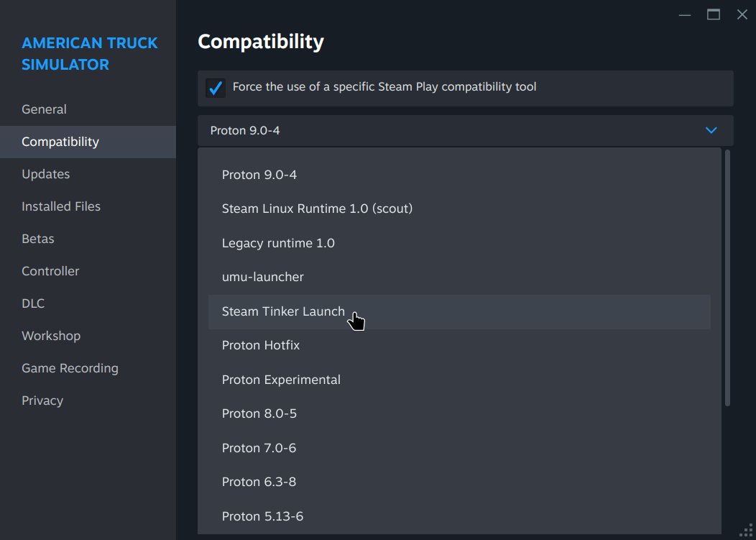Screen dimensions: 756x540
Task: Open the Controller settings tab
Action: [x=50, y=271]
